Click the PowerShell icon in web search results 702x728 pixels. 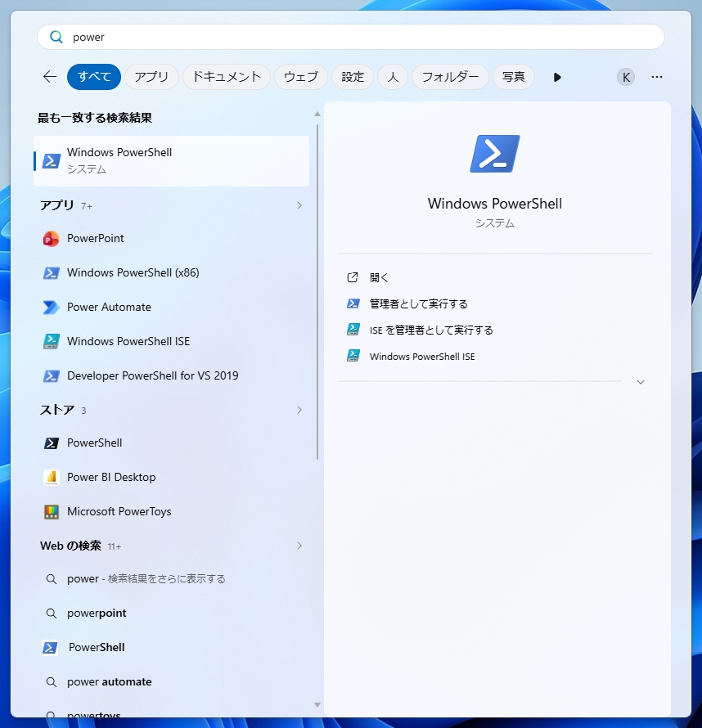click(50, 648)
